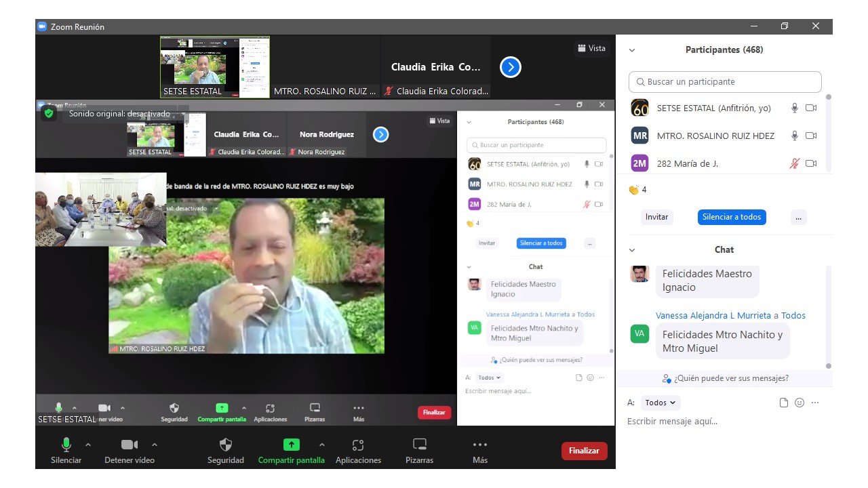The image size is (868, 488).
Task: Open chat more options ellipsis icon
Action: (815, 403)
